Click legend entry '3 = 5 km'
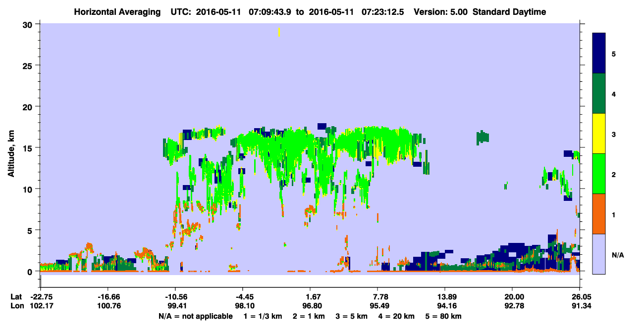Image resolution: width=644 pixels, height=330 pixels. (x=352, y=316)
